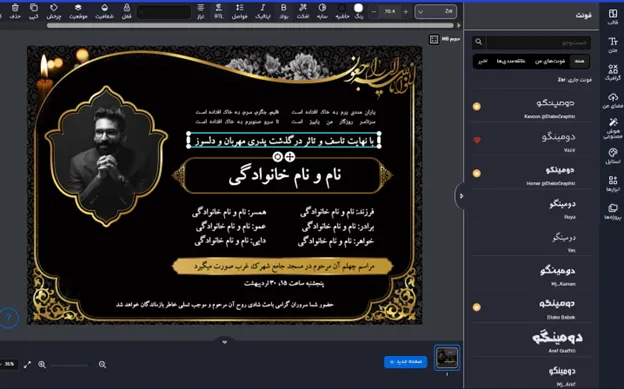624x389 pixels.
Task: Open the Zar font dropdown
Action: (x=435, y=12)
